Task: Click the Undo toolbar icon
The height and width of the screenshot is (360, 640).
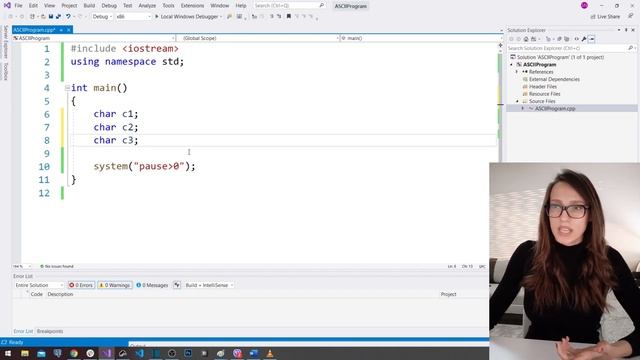Action: tap(68, 16)
